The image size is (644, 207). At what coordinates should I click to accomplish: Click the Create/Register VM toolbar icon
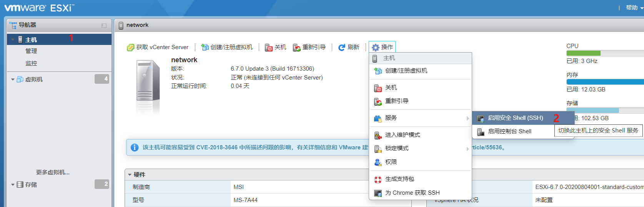tap(205, 47)
